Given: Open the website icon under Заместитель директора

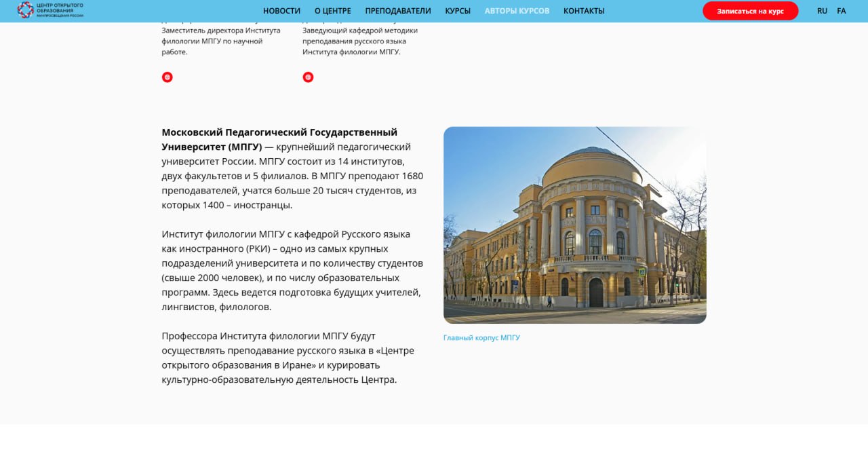Looking at the screenshot, I should coord(167,77).
